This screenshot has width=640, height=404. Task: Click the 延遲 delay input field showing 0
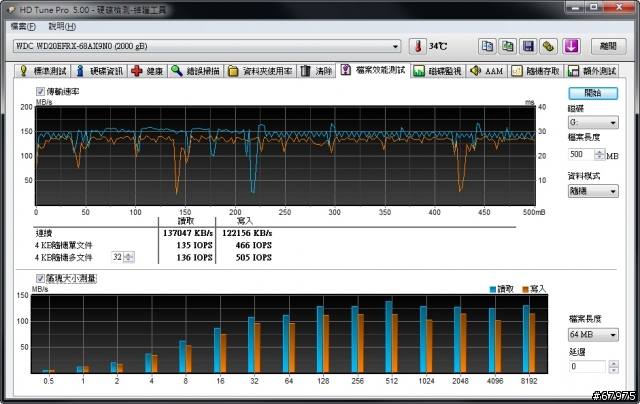(x=587, y=366)
